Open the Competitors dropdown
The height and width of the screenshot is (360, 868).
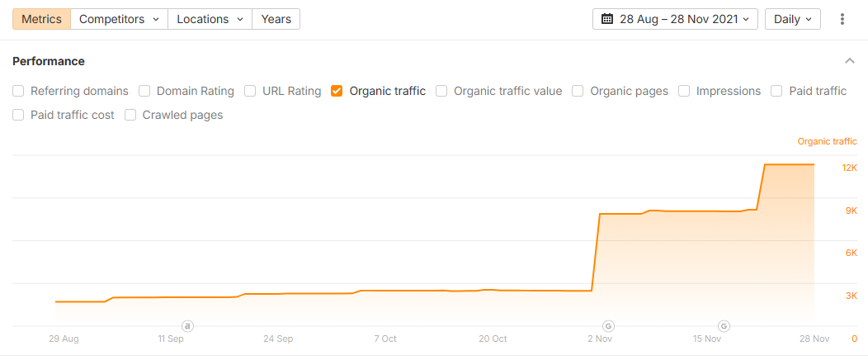pos(119,19)
